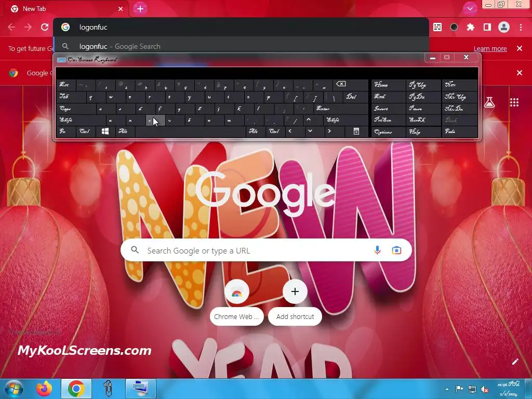Toggle the left Alt key
The height and width of the screenshot is (399, 532).
click(x=125, y=131)
